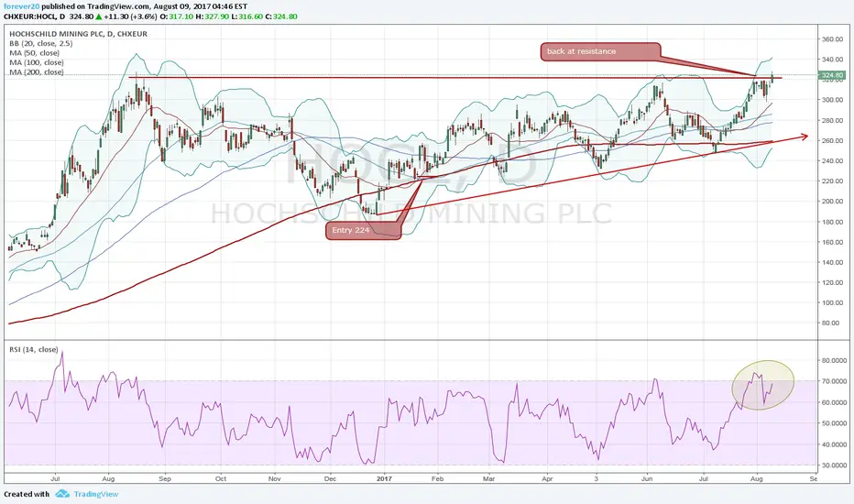Viewport: 854px width, 504px height.
Task: Click the Mar label on the date axis
Action: [489, 479]
